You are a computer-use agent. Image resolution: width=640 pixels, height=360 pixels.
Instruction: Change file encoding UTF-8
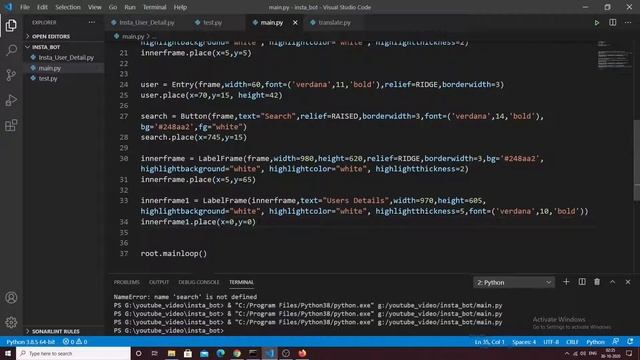tap(551, 342)
